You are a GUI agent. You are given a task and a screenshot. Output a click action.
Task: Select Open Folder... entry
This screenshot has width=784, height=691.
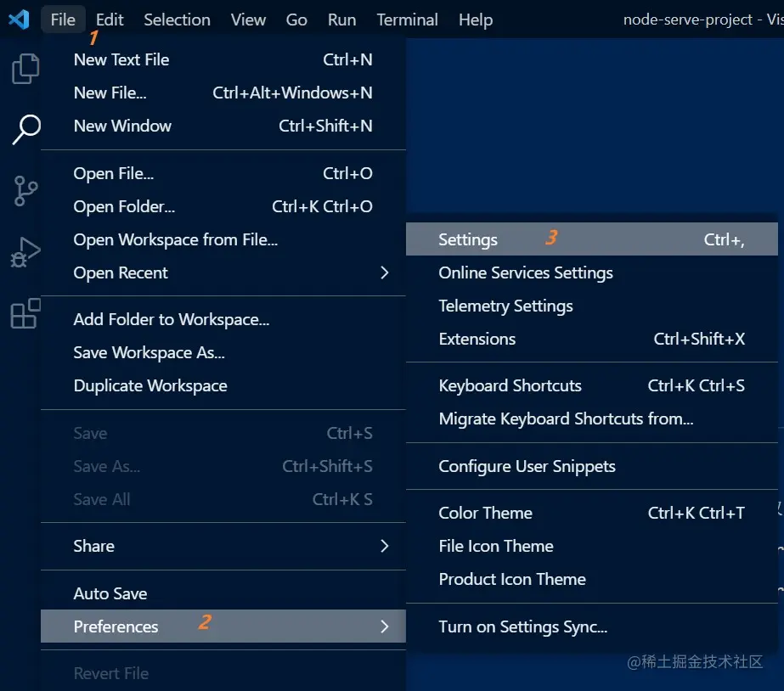(223, 206)
